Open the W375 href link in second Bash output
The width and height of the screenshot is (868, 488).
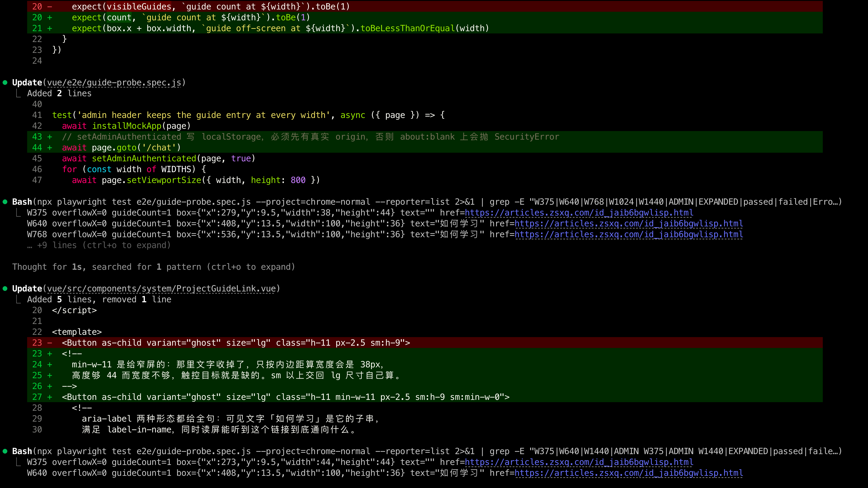click(579, 462)
